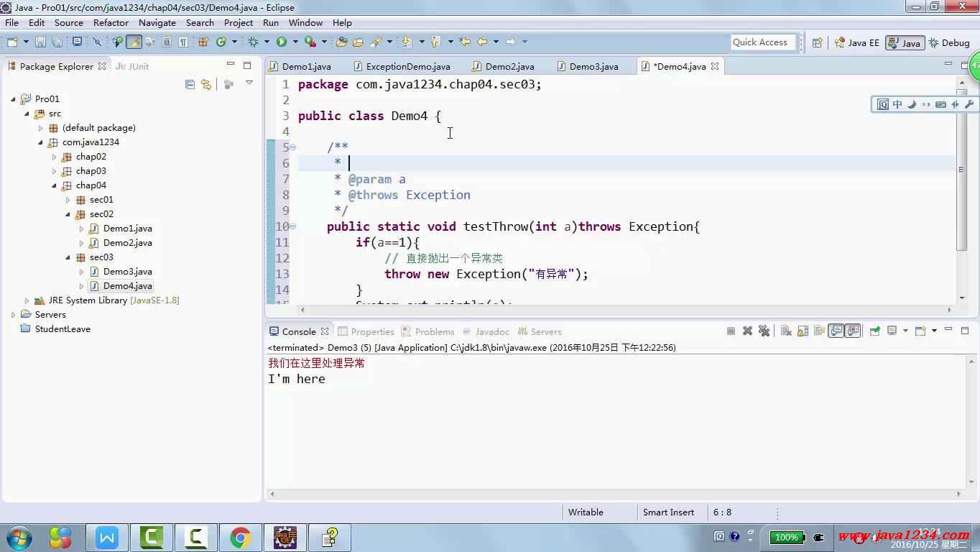This screenshot has width=980, height=552.
Task: Click the Open Perspective icon
Action: 817,42
